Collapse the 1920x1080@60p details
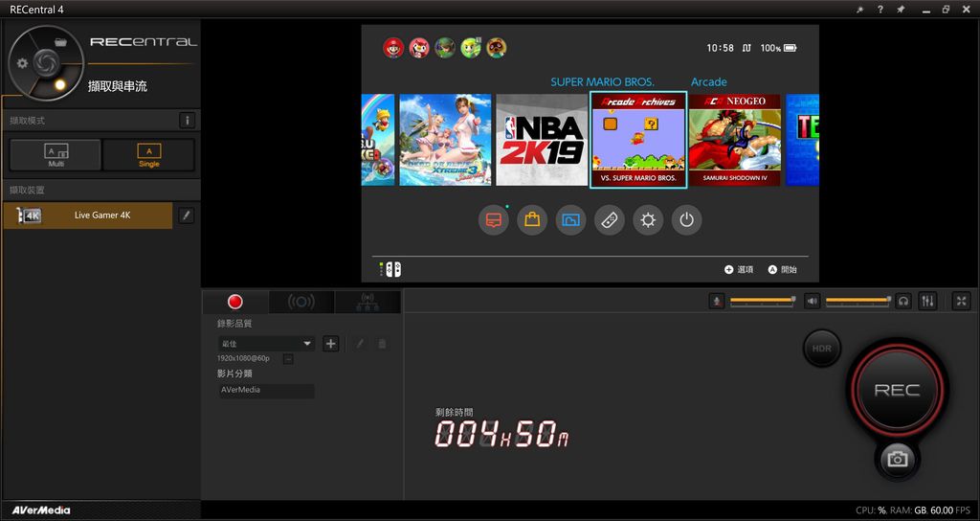Image resolution: width=980 pixels, height=521 pixels. coord(287,359)
